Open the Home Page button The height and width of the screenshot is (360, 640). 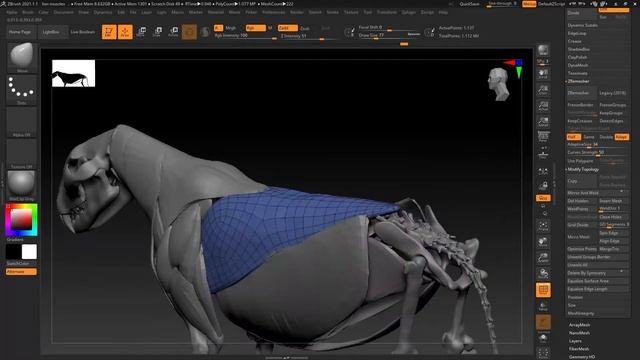click(20, 32)
